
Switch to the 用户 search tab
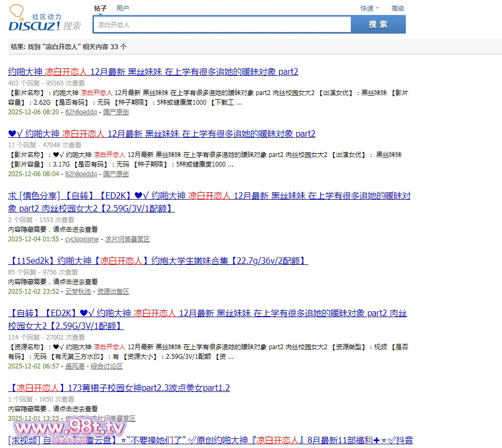(x=122, y=9)
